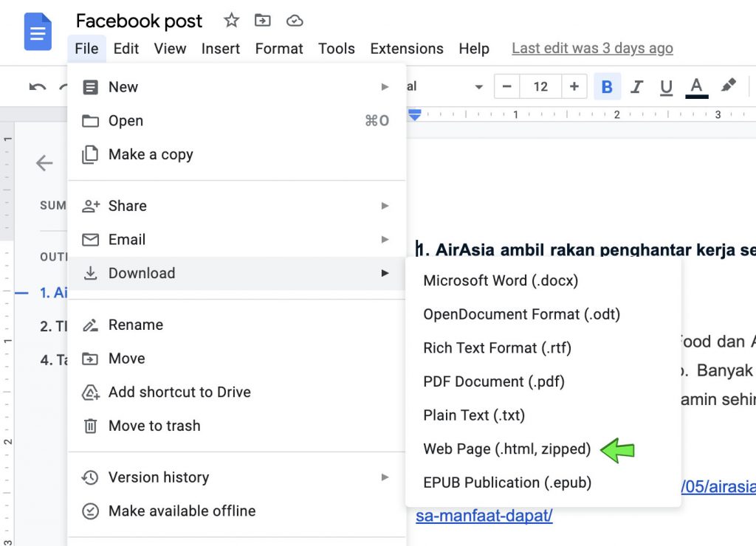Open the sa-manfaat-dapat hyperlink in document
The height and width of the screenshot is (546, 756).
pos(484,516)
